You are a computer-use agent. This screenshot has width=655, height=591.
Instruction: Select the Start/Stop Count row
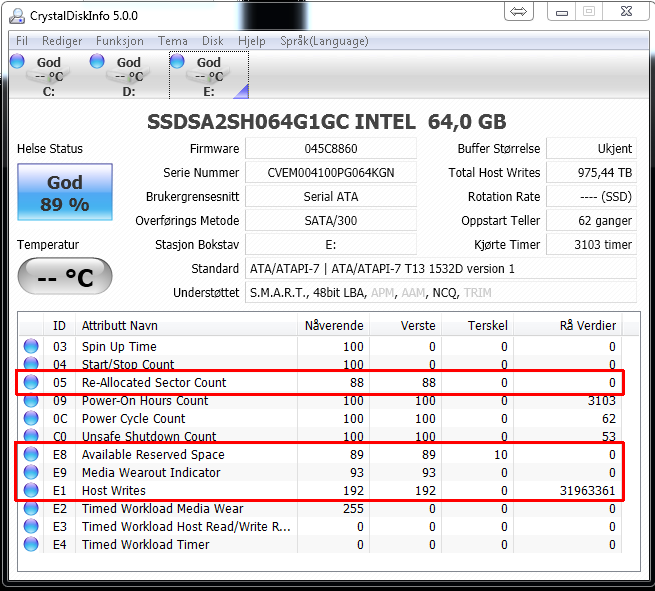(320, 364)
